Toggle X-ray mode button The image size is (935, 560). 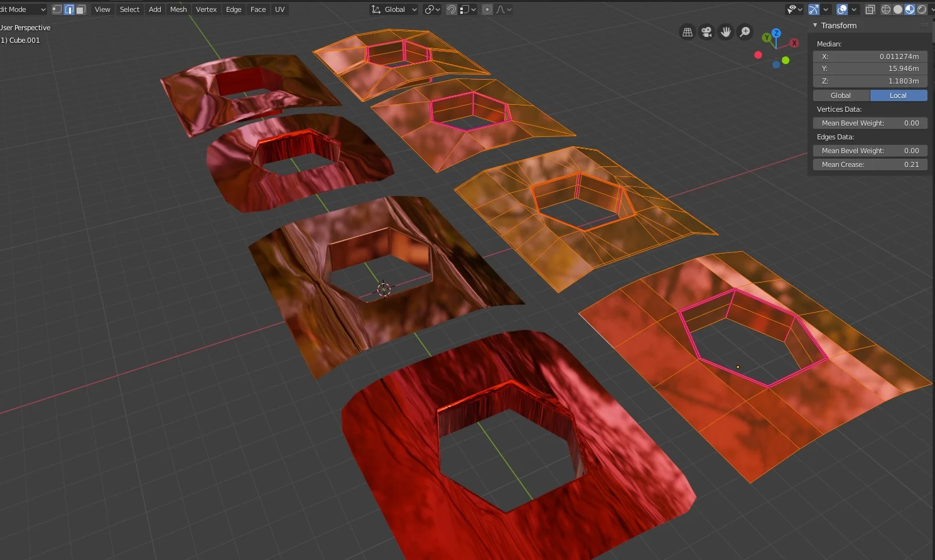[870, 9]
